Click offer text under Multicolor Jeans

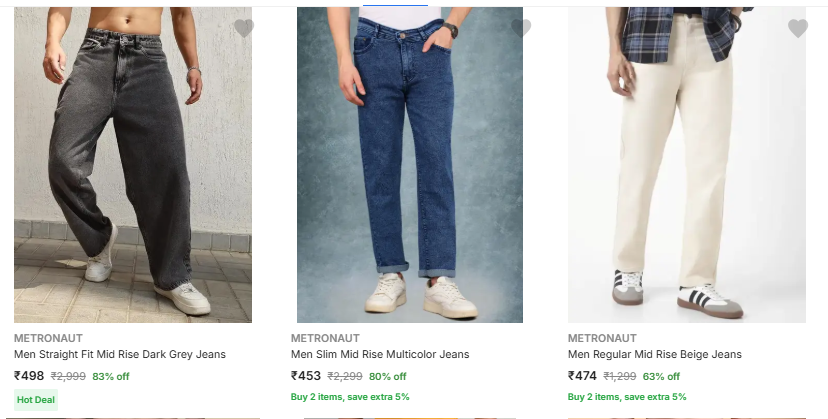(350, 397)
